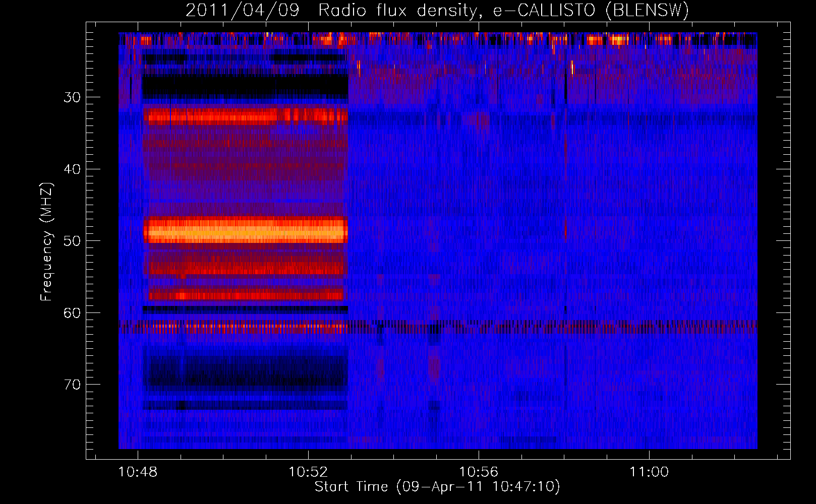Click the striped interference line near 62 MHz

(x=438, y=327)
